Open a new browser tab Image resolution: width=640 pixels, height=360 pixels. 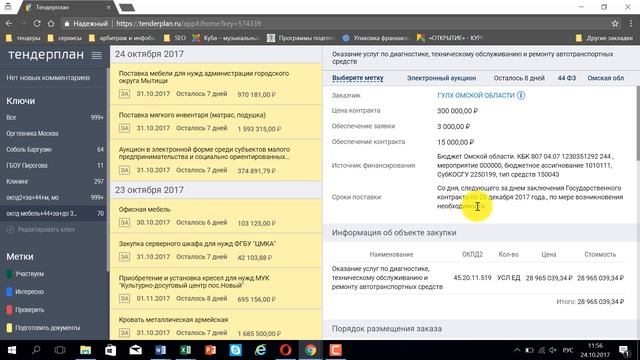point(127,7)
